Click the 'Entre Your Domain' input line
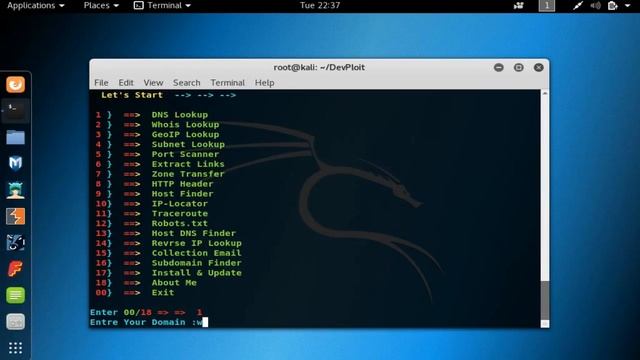 [x=149, y=322]
